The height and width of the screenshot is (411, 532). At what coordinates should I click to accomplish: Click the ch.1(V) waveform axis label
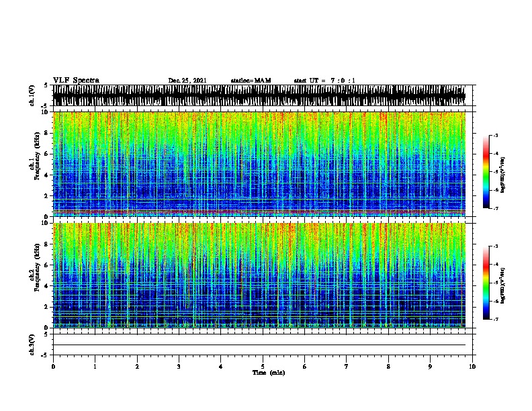coord(32,95)
